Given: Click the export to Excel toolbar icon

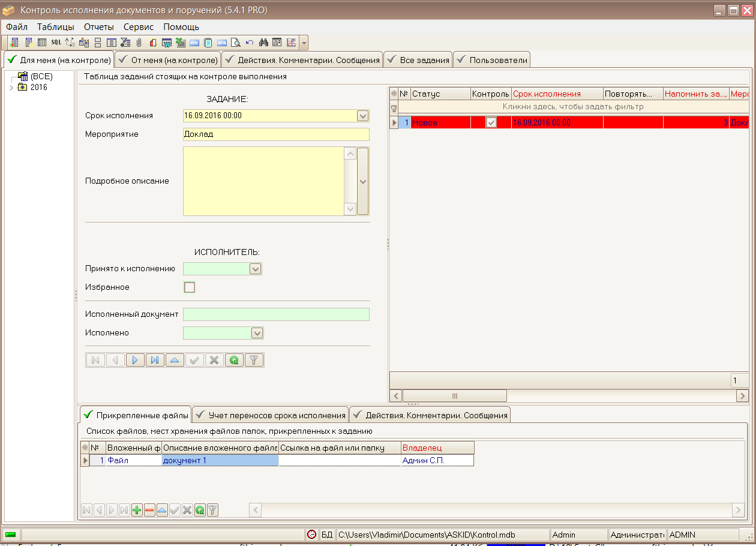Looking at the screenshot, I should click(180, 43).
